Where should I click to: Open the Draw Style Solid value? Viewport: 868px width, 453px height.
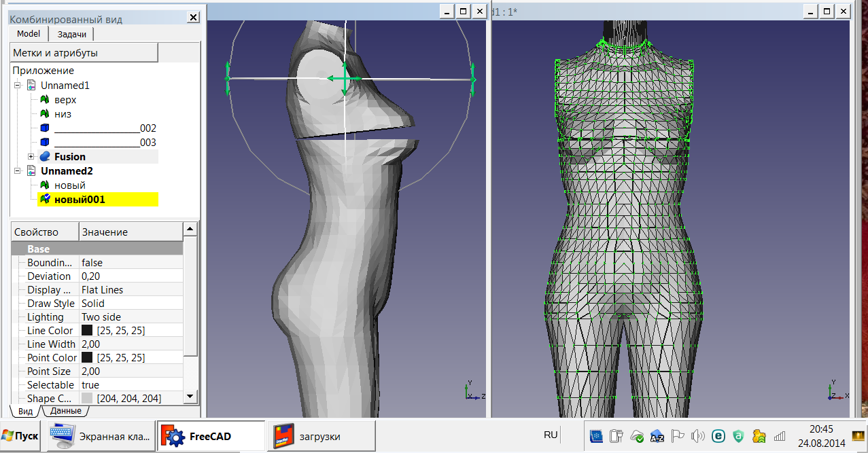tap(131, 303)
